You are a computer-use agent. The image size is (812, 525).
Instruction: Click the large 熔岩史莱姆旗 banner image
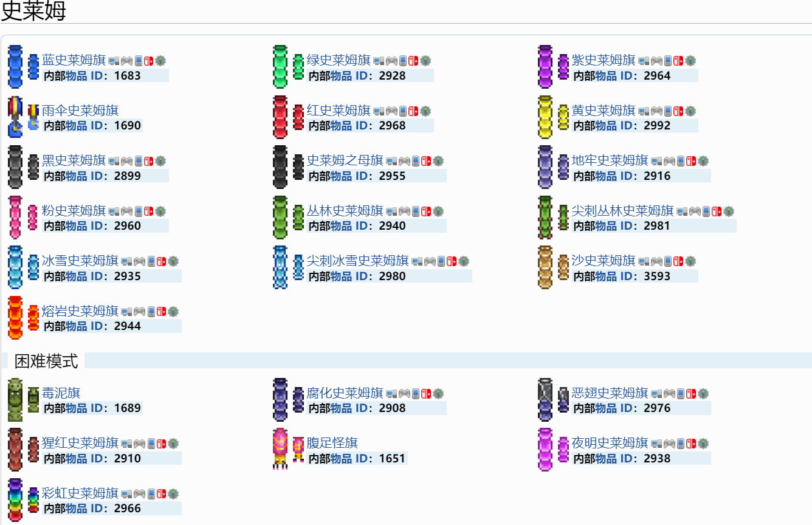pos(15,317)
